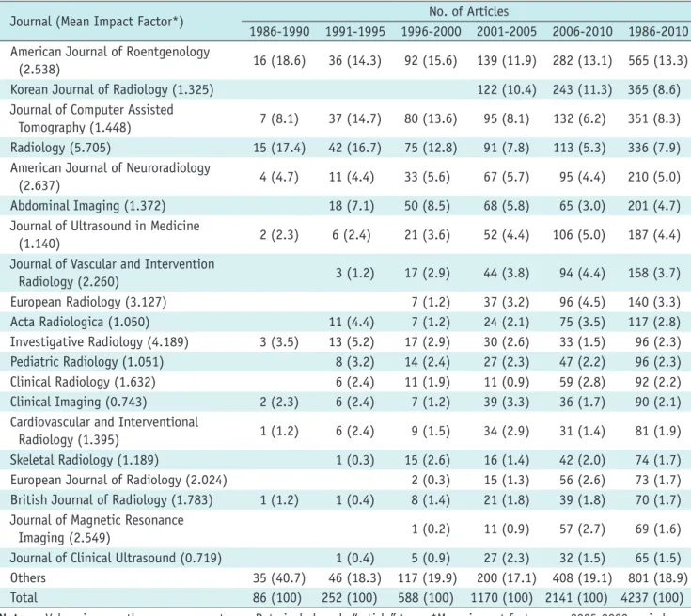691x616 pixels.
Task: Select 'Clinical Imaging (0.743)' label
Action: (78, 403)
